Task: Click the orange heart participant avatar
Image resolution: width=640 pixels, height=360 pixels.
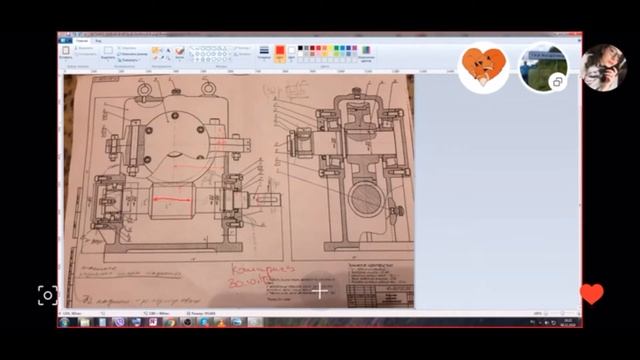Action: pyautogui.click(x=483, y=68)
